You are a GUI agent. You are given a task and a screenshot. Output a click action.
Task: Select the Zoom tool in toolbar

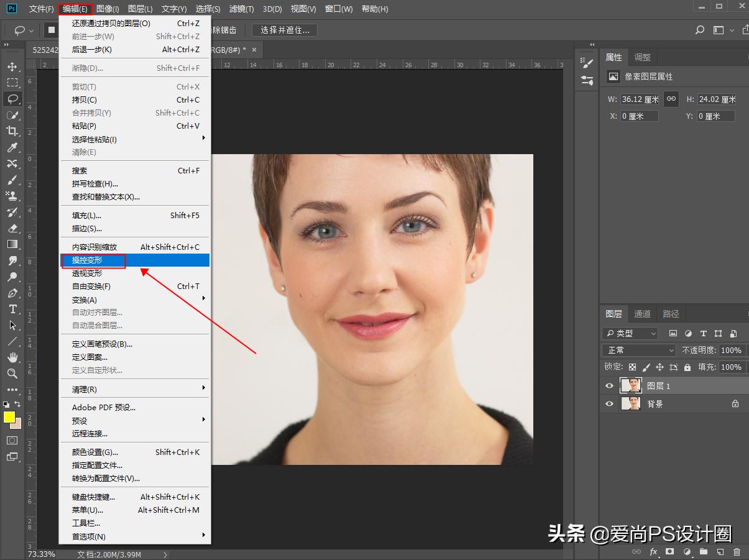[x=12, y=374]
